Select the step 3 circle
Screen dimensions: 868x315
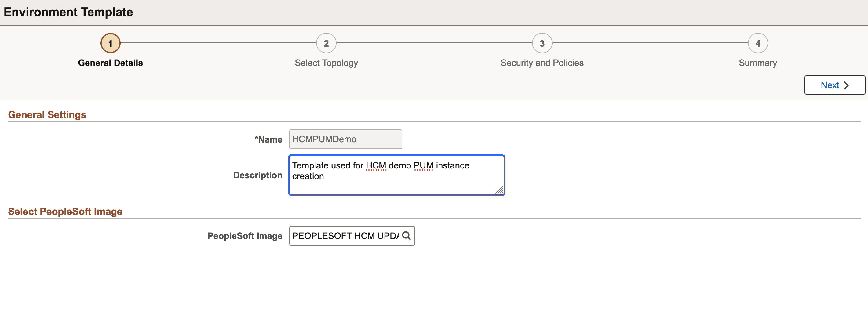click(542, 43)
